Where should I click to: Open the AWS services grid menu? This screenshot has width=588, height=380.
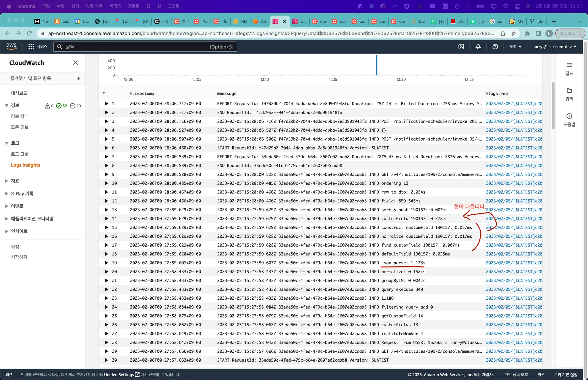[31, 47]
